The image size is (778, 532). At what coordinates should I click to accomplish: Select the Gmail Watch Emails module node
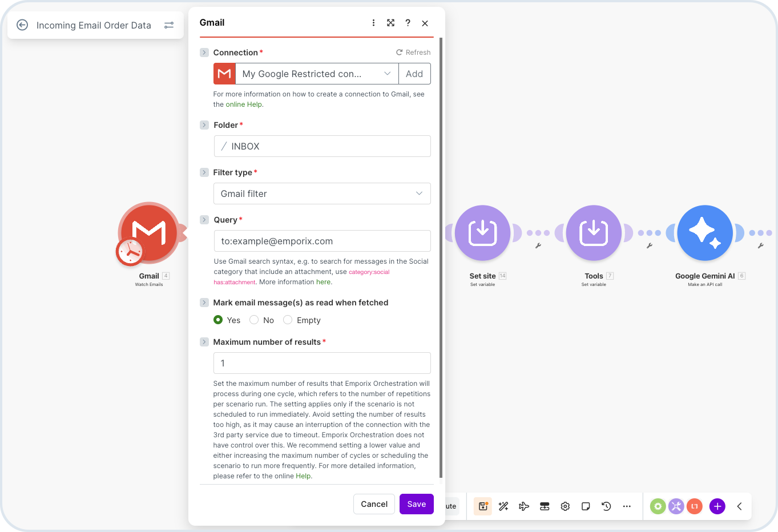point(149,232)
